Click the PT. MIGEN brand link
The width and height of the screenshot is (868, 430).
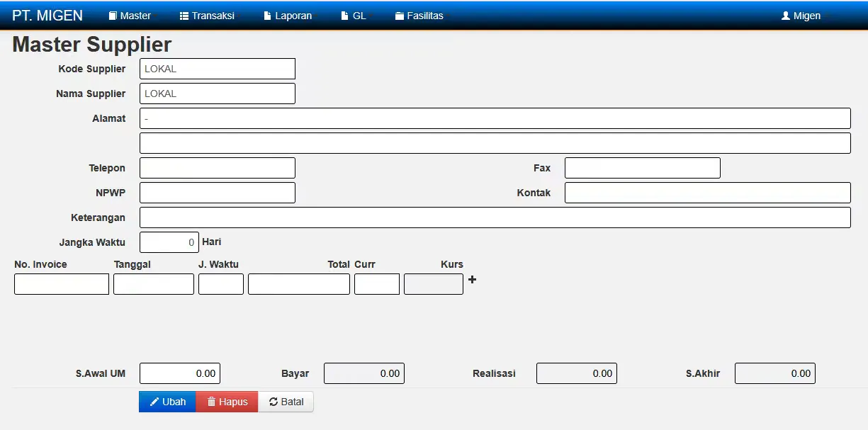[x=47, y=16]
